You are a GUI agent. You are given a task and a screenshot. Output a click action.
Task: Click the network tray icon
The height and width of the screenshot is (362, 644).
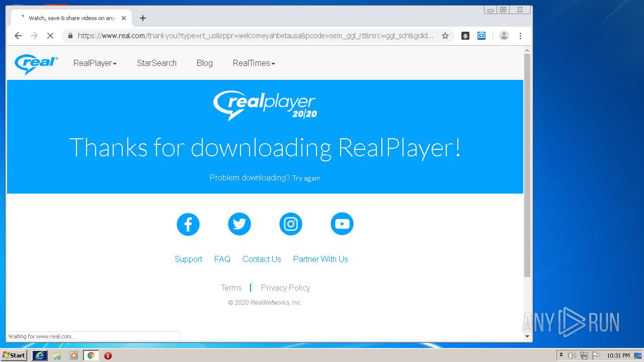[584, 355]
